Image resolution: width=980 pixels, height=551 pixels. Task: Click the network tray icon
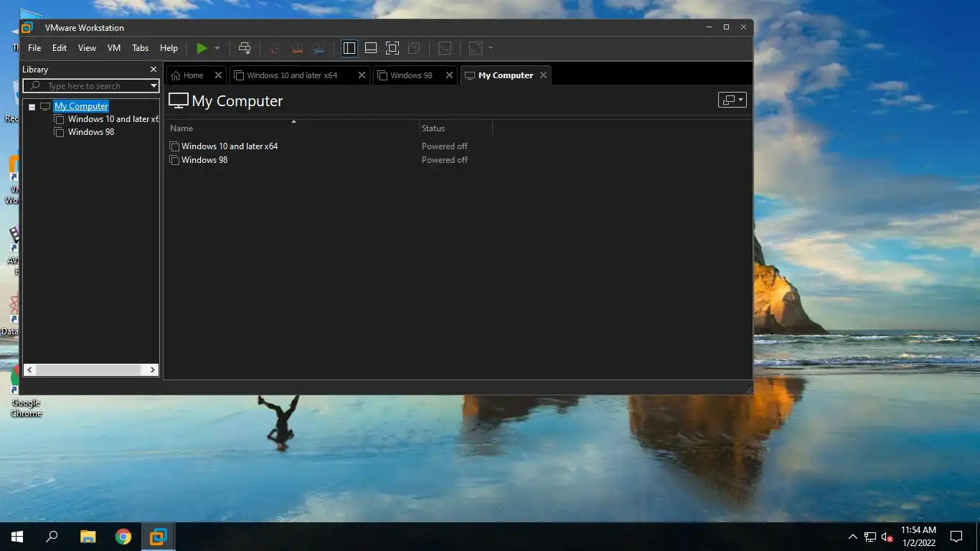(870, 537)
